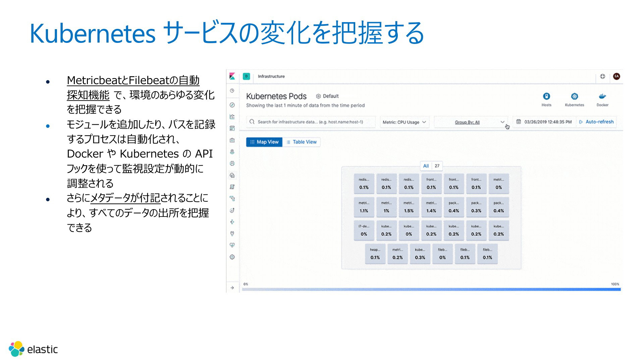This screenshot has height=362, width=644.
Task: Click the green D space avatar
Action: pos(247,76)
